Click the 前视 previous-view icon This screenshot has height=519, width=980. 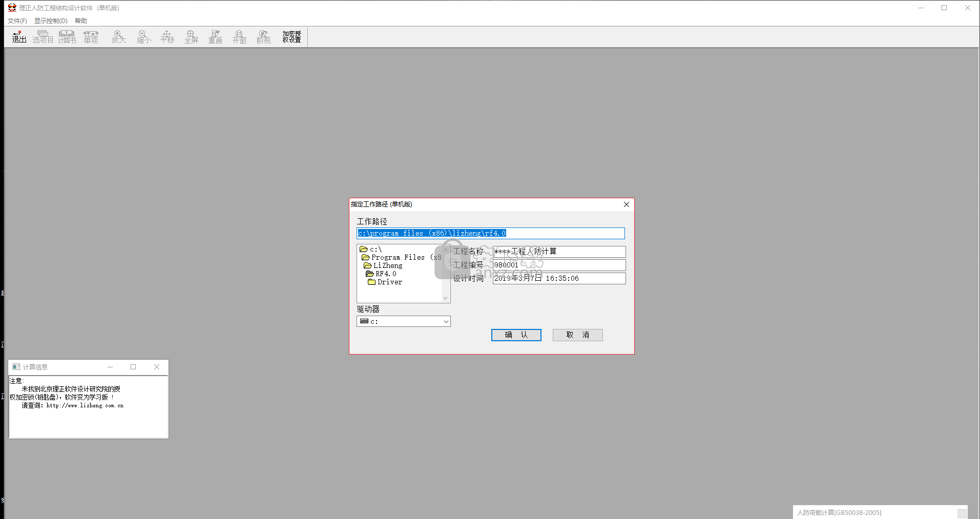pos(263,37)
